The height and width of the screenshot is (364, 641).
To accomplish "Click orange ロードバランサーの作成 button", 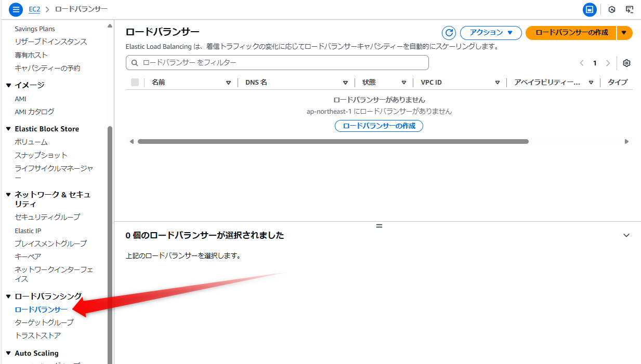I will coord(571,33).
